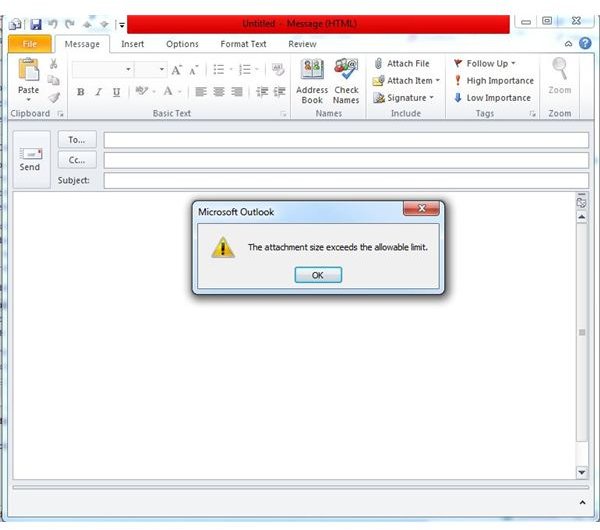Click in the To recipients field
Screen dimensions: 600x530
pos(346,140)
